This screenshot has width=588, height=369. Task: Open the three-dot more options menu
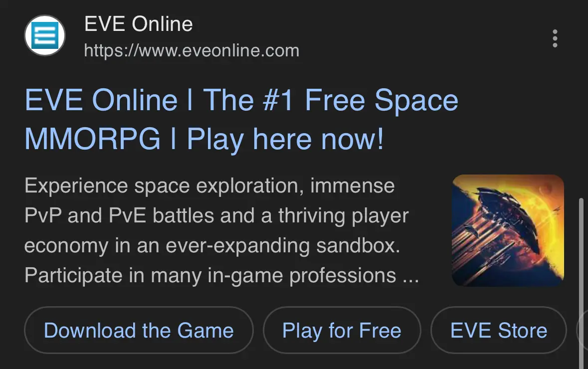pos(555,38)
